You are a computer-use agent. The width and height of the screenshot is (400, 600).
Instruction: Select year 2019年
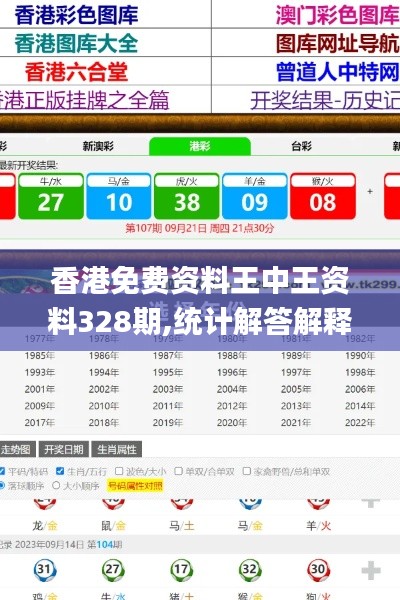point(168,423)
